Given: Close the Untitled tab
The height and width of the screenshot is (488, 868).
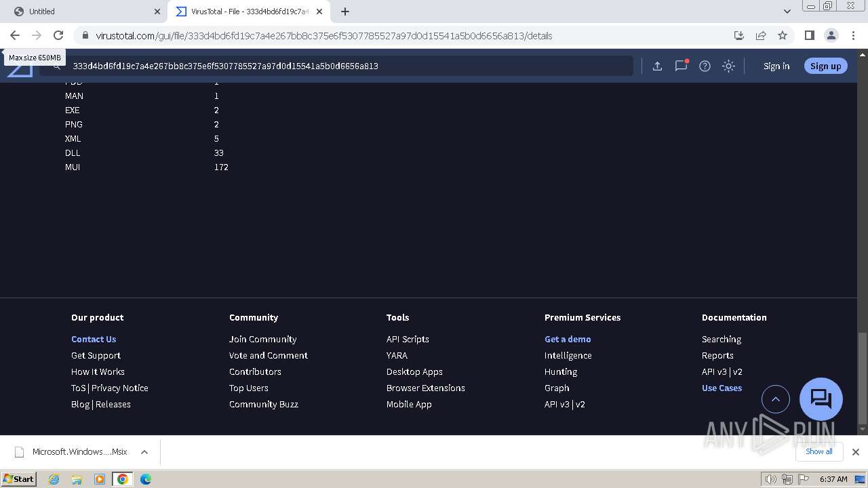Looking at the screenshot, I should pos(157,12).
